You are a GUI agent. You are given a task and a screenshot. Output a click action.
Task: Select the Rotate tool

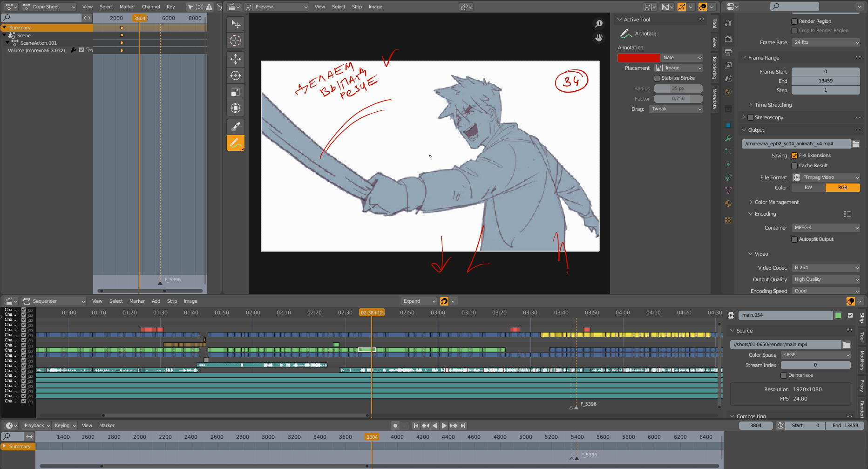coord(236,75)
